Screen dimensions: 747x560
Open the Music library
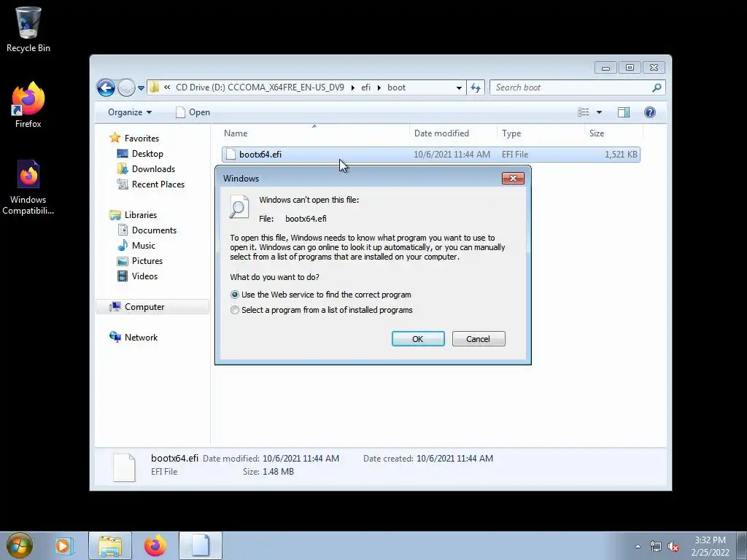point(136,246)
